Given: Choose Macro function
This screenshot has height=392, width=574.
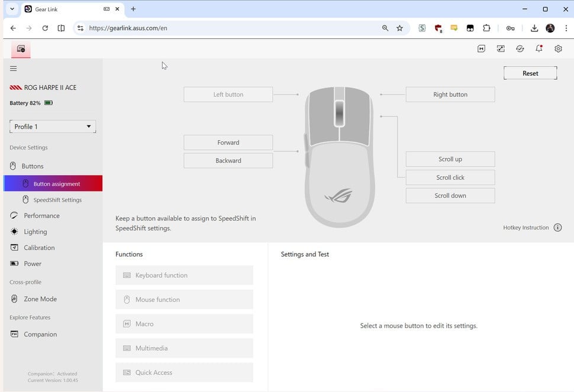Looking at the screenshot, I should (x=184, y=324).
